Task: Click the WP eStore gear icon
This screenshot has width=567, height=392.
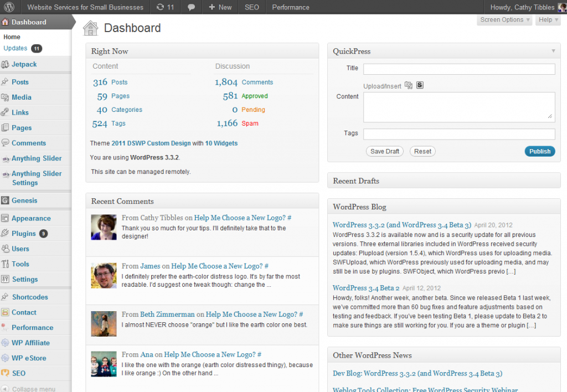Action: pos(5,358)
